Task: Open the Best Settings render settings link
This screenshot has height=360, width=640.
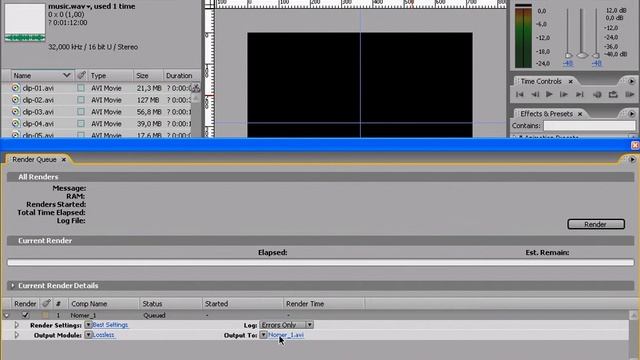Action: pos(110,325)
